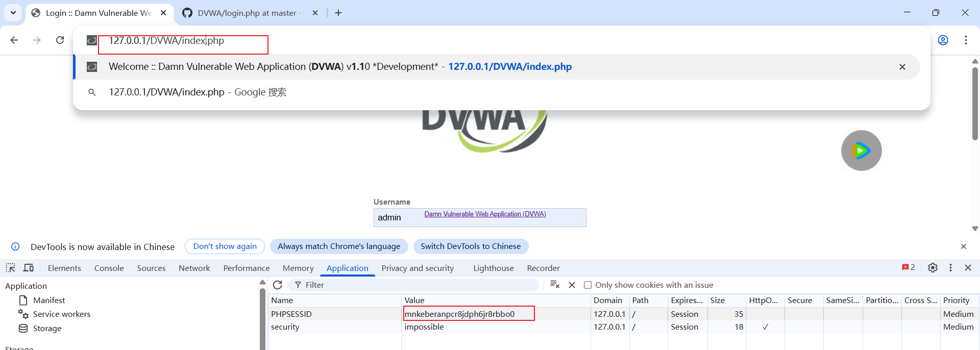This screenshot has height=350, width=980.
Task: Open the DevTools customize three-dot menu
Action: coord(950,267)
